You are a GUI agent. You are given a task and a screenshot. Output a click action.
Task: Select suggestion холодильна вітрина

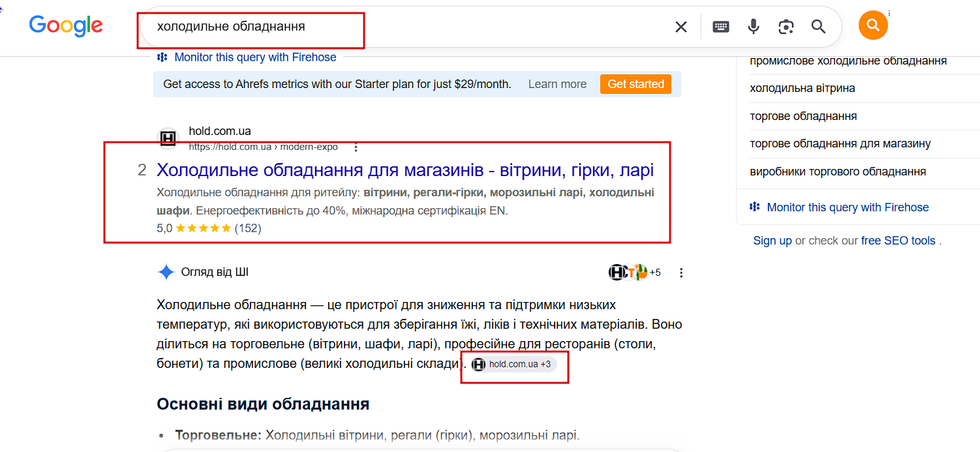(803, 88)
